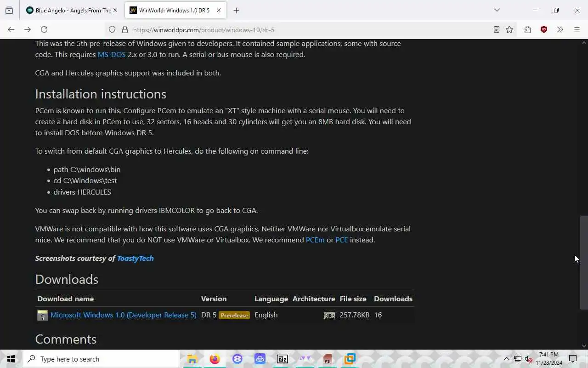The height and width of the screenshot is (368, 588).
Task: Click the Comments heading
Action: [x=66, y=339]
